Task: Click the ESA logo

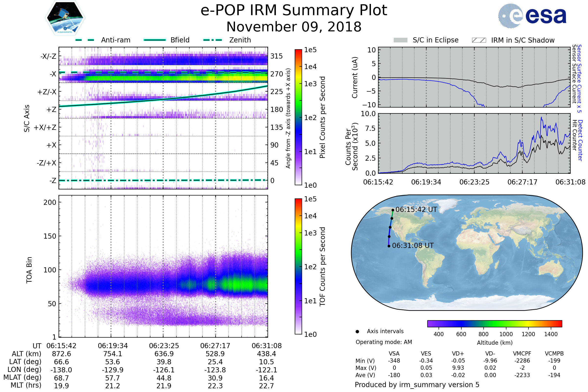Action: 532,15
